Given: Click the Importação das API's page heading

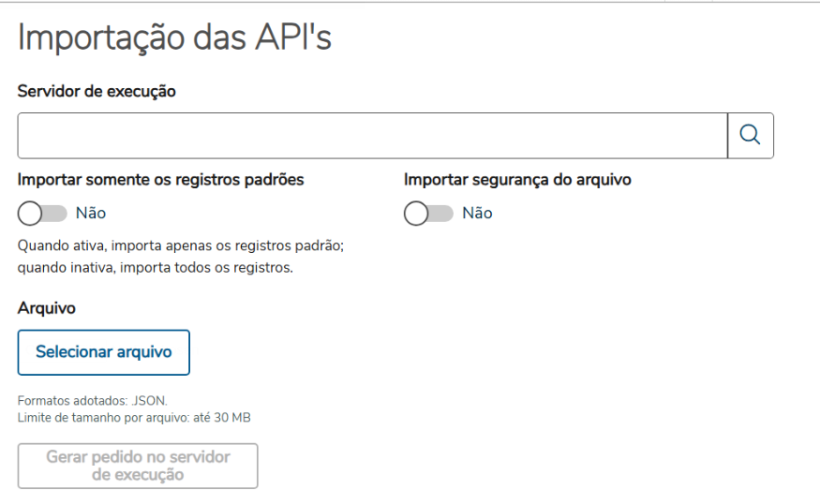Looking at the screenshot, I should click(x=174, y=38).
